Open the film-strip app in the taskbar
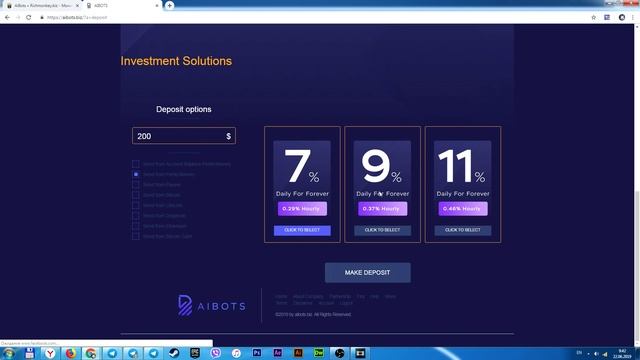This screenshot has width=640, height=360. point(360,353)
